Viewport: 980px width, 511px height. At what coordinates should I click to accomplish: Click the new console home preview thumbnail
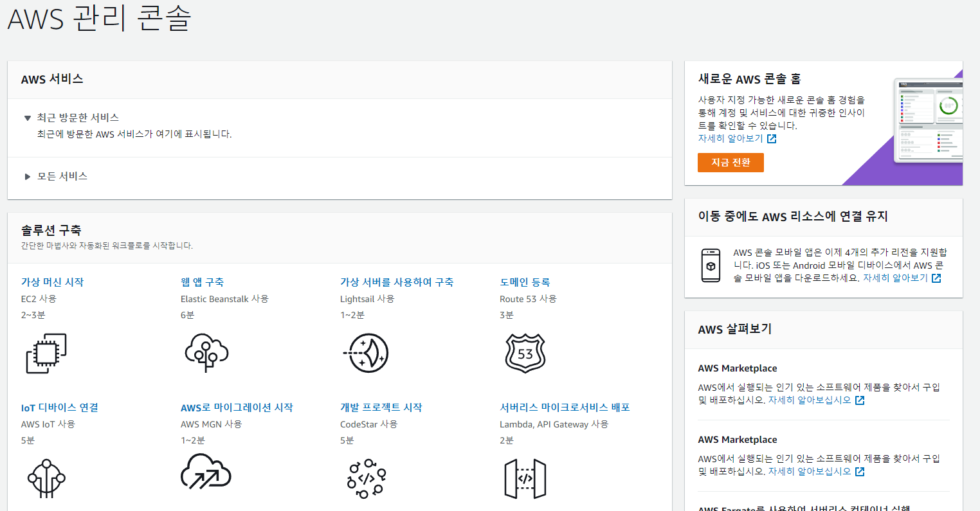[x=928, y=120]
